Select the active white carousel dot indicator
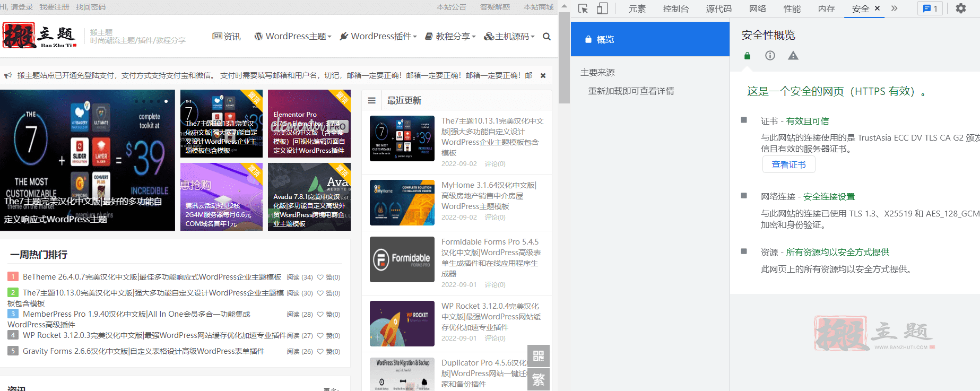 pyautogui.click(x=166, y=101)
